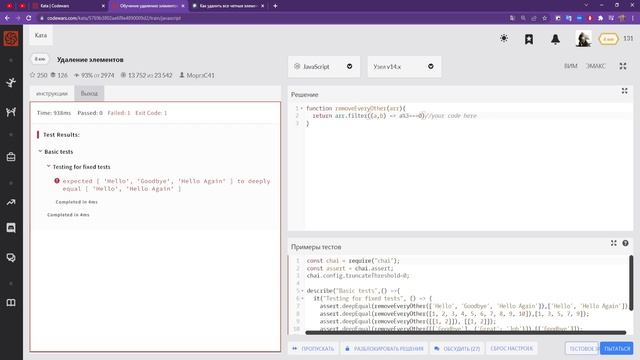Click the ПРОПУСКАТЬ skip button

[x=313, y=349]
